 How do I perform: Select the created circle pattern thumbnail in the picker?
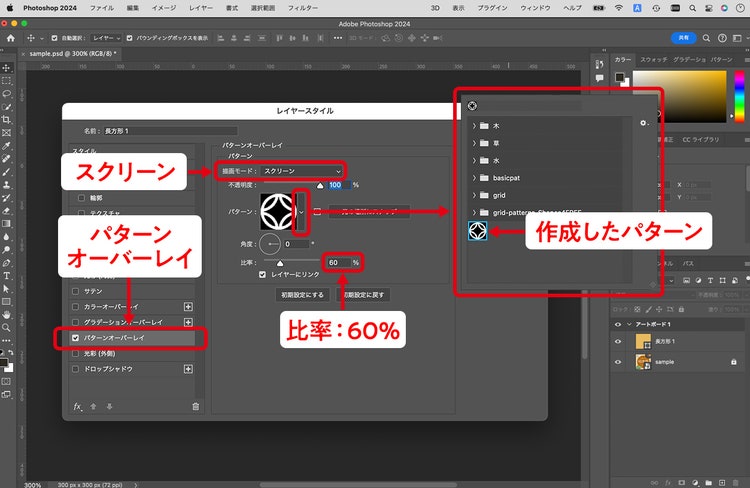(x=477, y=231)
